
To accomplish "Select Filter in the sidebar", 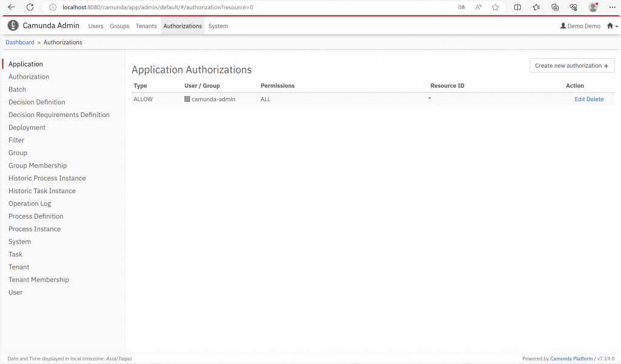I will [16, 140].
